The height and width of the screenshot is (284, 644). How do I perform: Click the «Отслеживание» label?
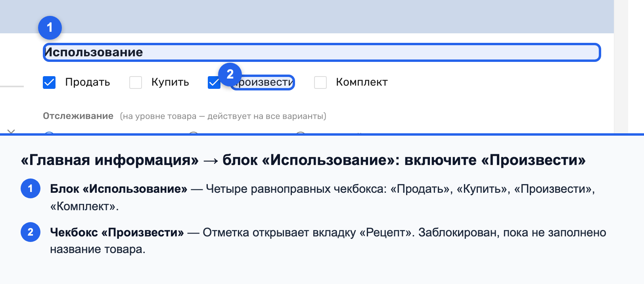[x=78, y=116]
